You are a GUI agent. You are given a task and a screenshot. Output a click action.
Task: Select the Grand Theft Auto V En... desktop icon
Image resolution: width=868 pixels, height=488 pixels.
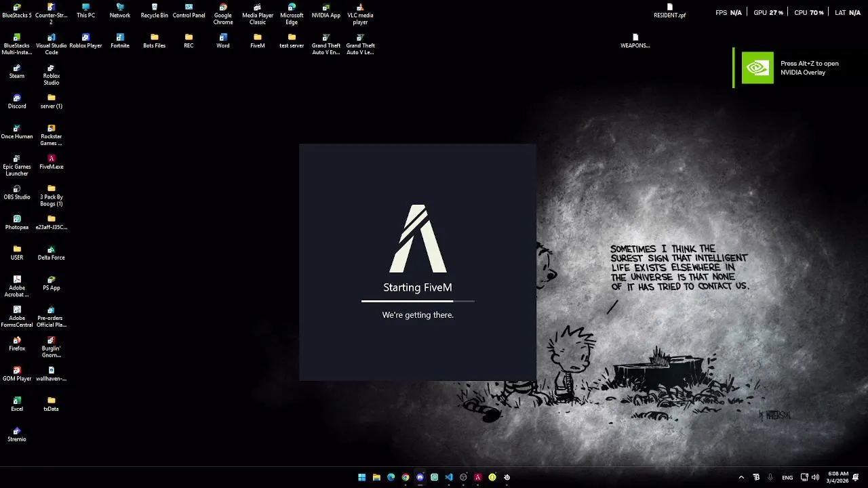click(x=326, y=45)
